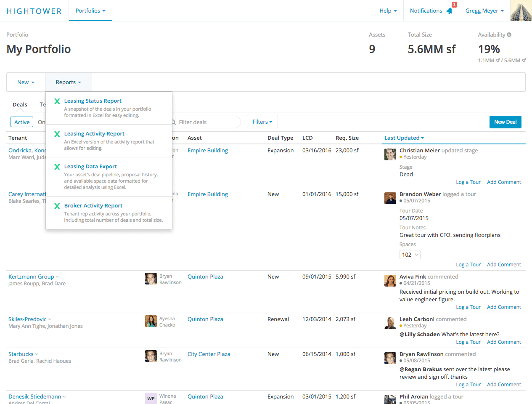Click the New Deal button
This screenshot has height=404, width=532.
505,122
